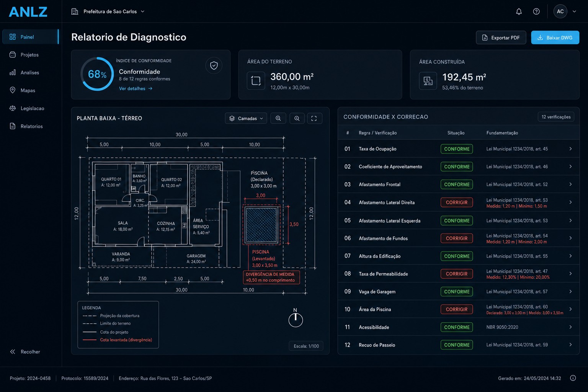Expand row 04 Afastamento Lateral Direita

coord(459,203)
